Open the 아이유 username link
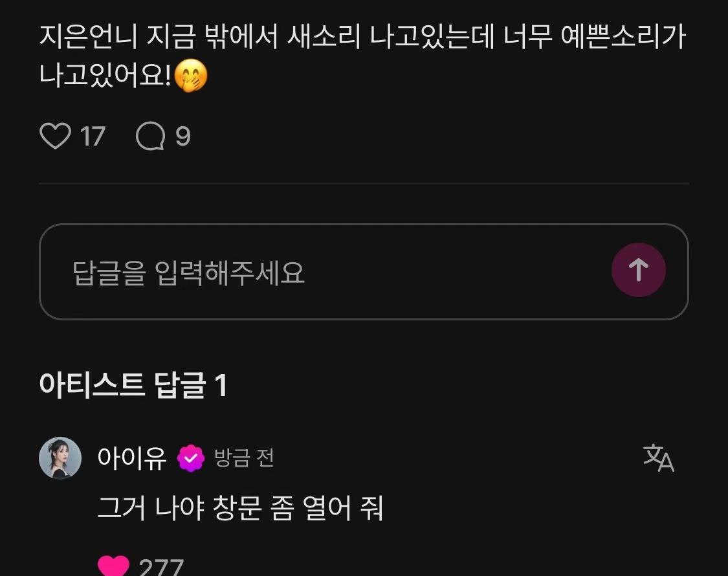Image resolution: width=728 pixels, height=576 pixels. point(132,458)
